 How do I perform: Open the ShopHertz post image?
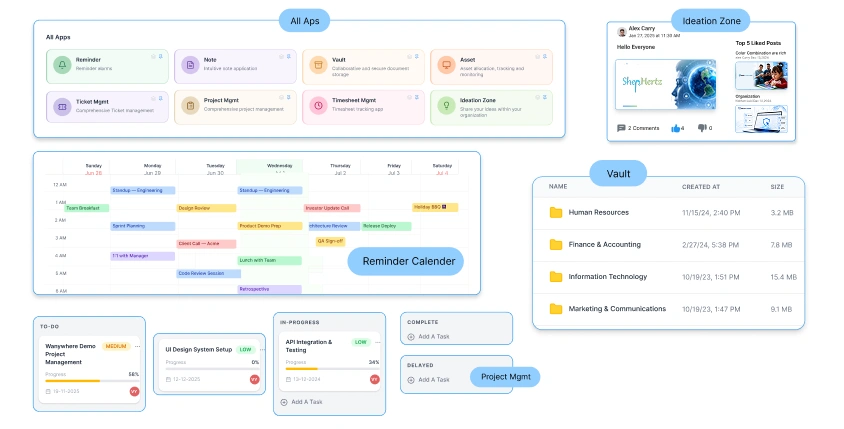[665, 84]
